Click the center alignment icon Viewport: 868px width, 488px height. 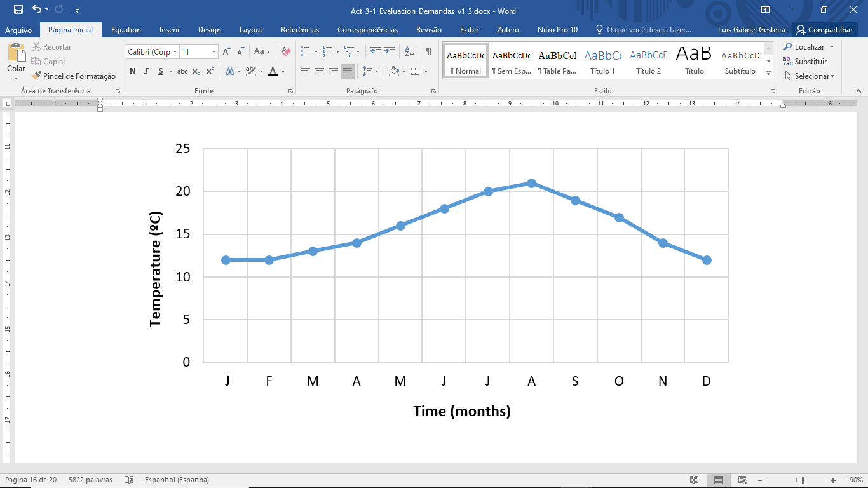pos(320,71)
